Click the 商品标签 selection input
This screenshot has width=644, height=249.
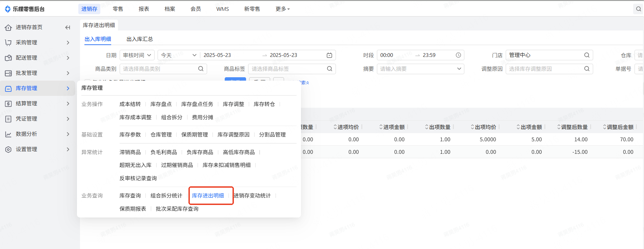click(x=292, y=69)
